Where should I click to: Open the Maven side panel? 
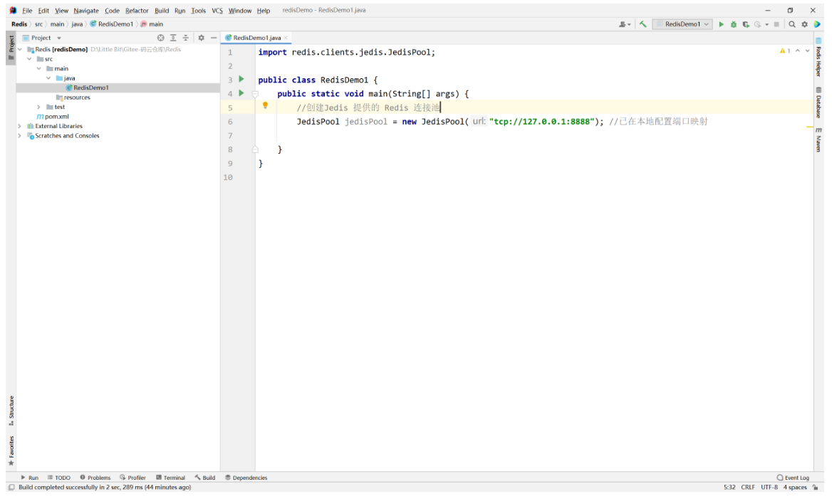[818, 140]
